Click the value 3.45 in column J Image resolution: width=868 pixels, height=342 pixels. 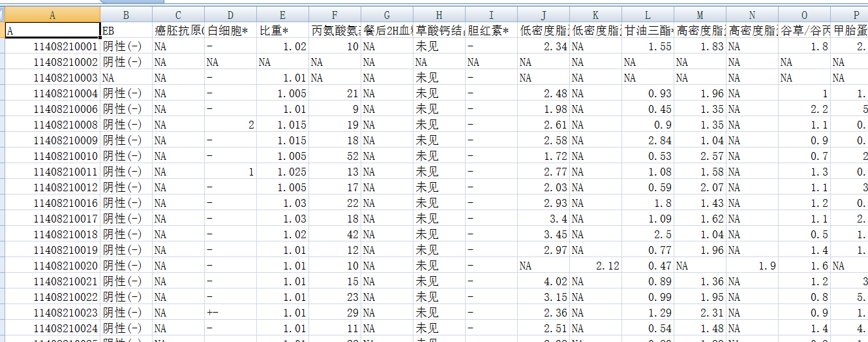pos(543,234)
